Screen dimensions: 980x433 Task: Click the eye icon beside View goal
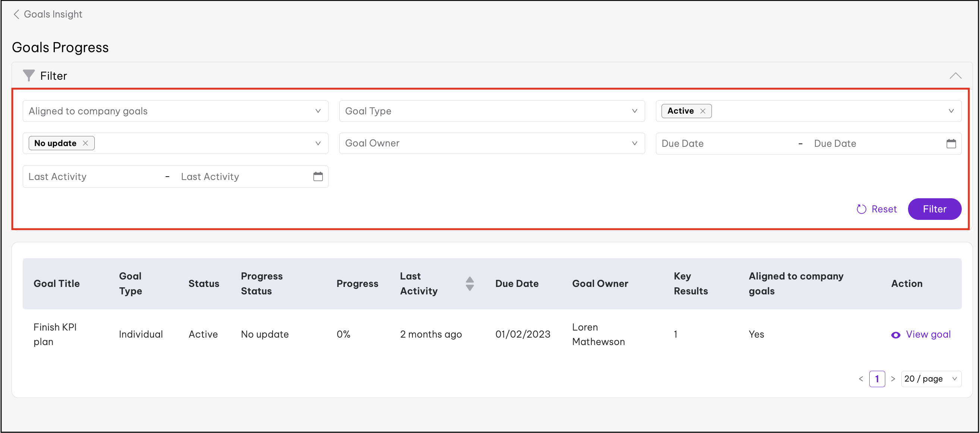click(x=896, y=335)
